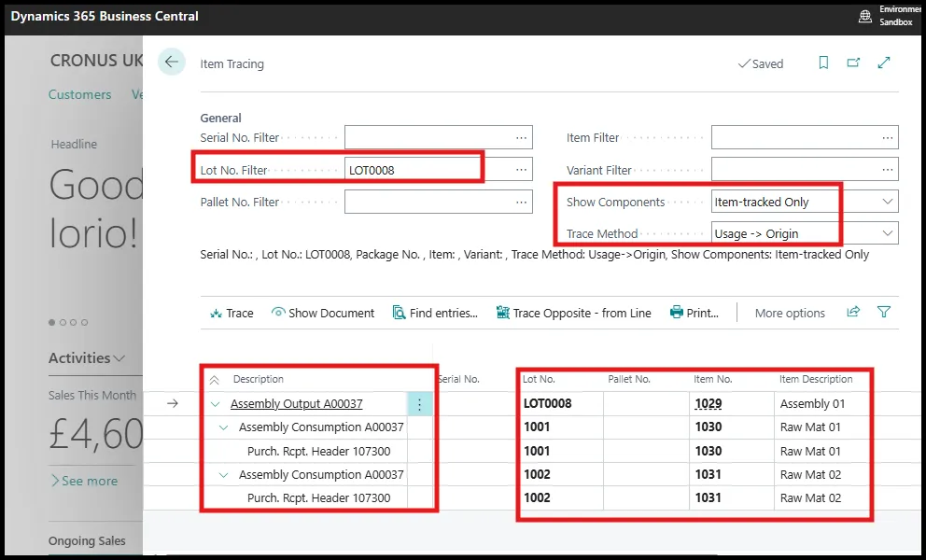Select Purch. Rcpt. Header 107300 for Raw Mat 01
Viewport: 926px width, 560px height.
(319, 452)
